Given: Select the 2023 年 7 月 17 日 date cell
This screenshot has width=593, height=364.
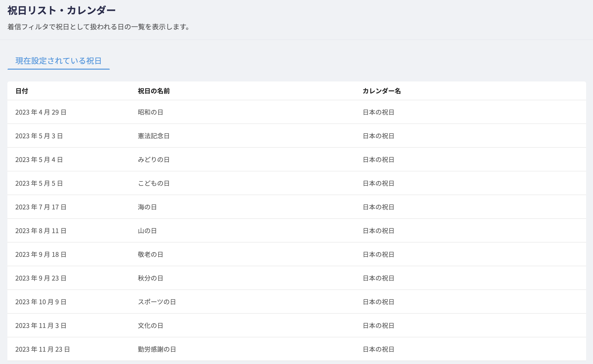Looking at the screenshot, I should [41, 207].
